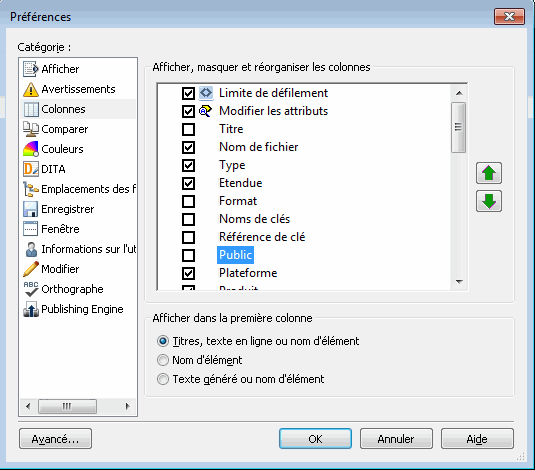Click category list right scroll arrow
535x470 pixels.
pyautogui.click(x=128, y=406)
